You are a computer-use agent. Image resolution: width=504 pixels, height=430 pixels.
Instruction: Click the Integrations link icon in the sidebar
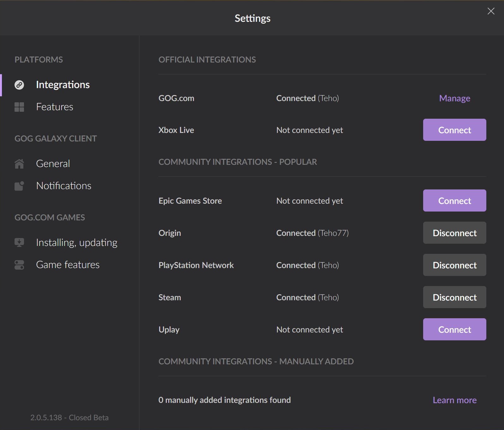click(x=19, y=85)
